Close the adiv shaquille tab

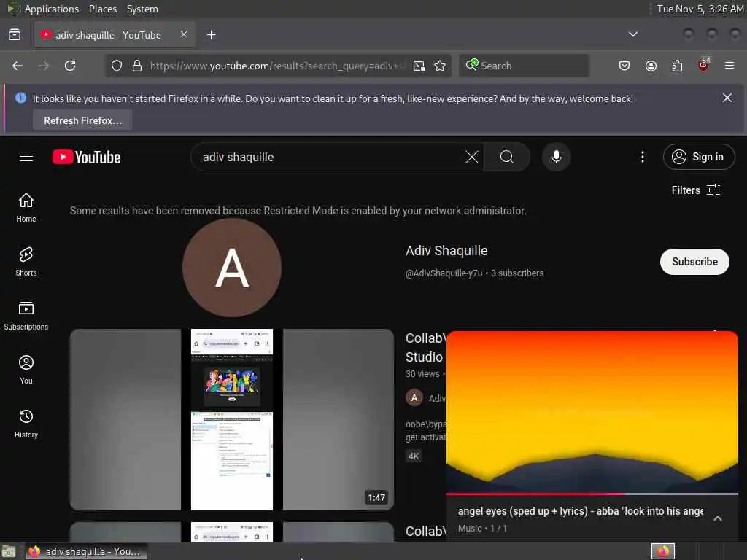point(183,34)
